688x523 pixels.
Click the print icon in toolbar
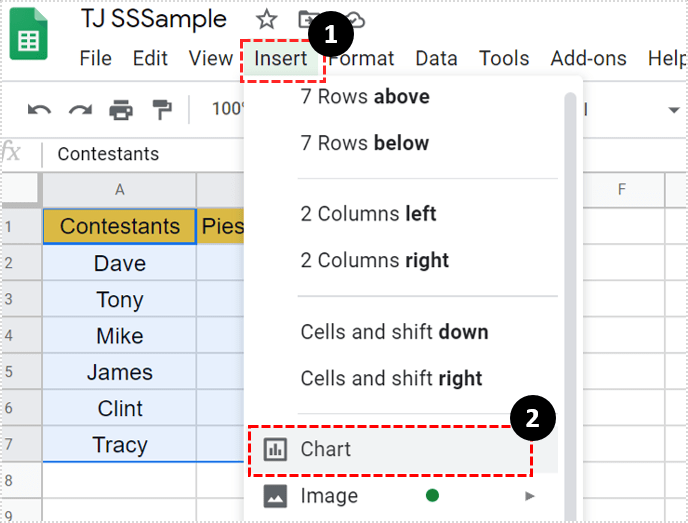pyautogui.click(x=121, y=109)
